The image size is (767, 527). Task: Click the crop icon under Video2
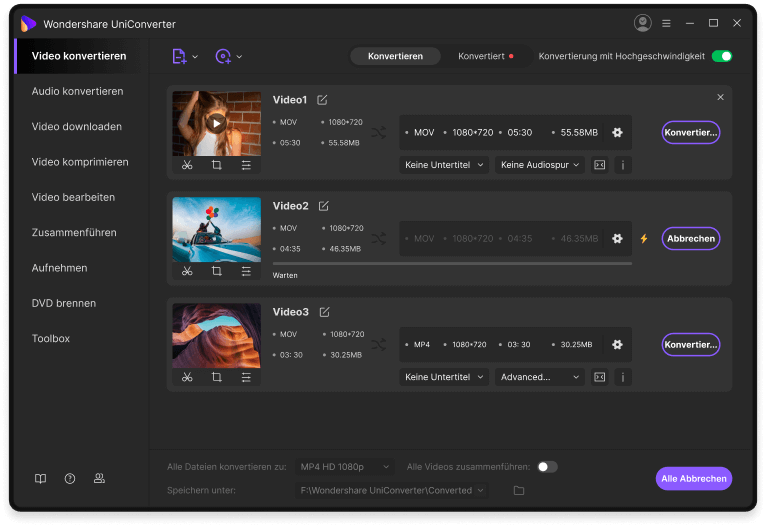(x=216, y=271)
